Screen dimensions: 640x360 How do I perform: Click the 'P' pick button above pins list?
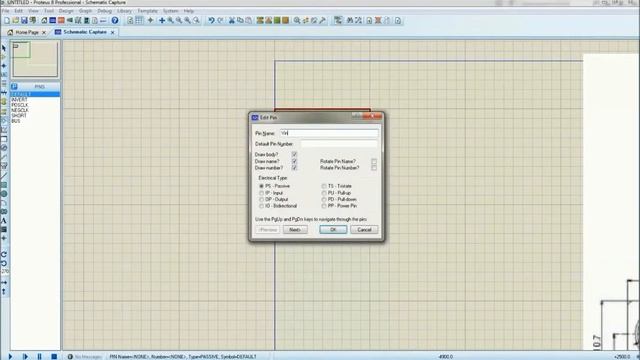point(14,87)
